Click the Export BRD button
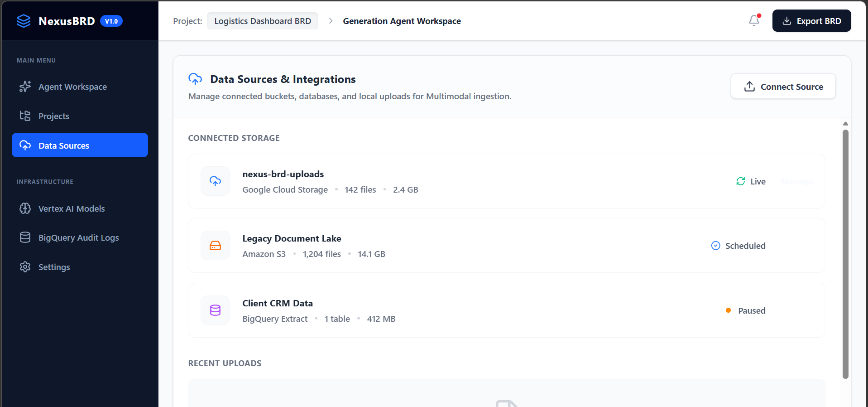This screenshot has width=868, height=407. point(811,21)
